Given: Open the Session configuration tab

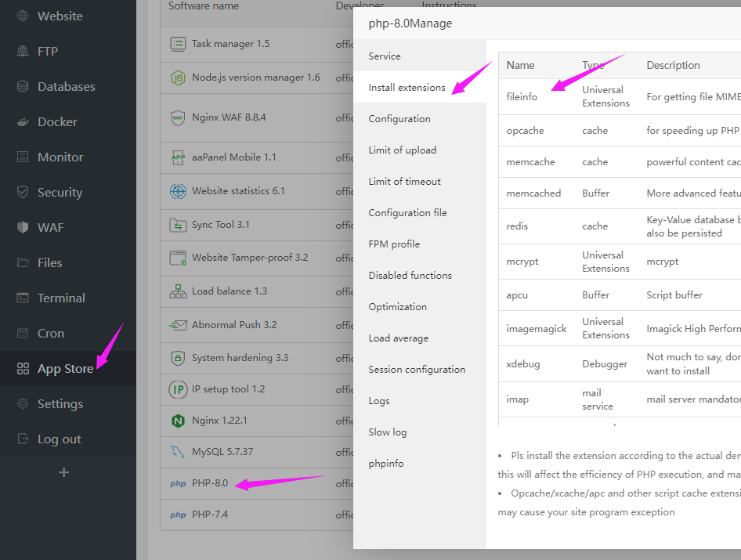Looking at the screenshot, I should point(420,369).
